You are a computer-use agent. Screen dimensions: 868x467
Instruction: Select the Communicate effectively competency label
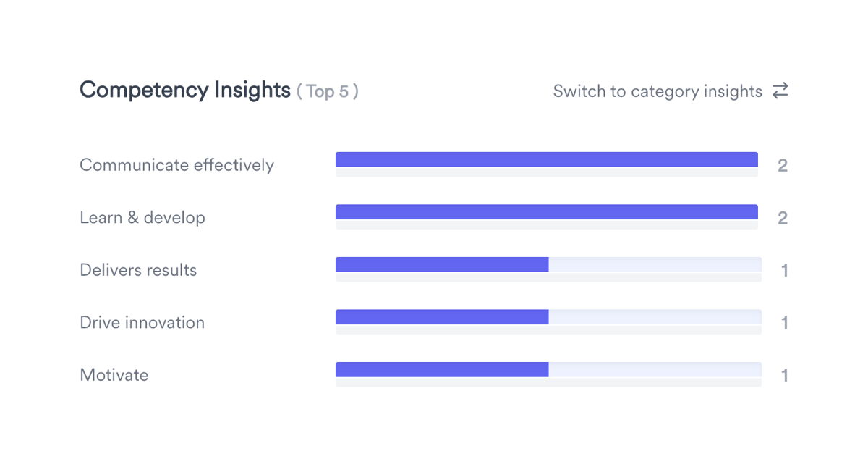tap(176, 165)
